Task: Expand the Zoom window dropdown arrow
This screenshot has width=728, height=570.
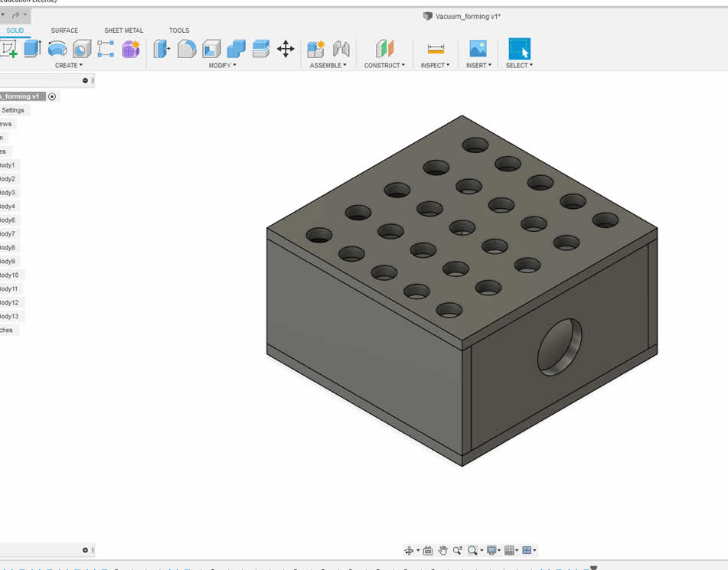Action: click(482, 551)
